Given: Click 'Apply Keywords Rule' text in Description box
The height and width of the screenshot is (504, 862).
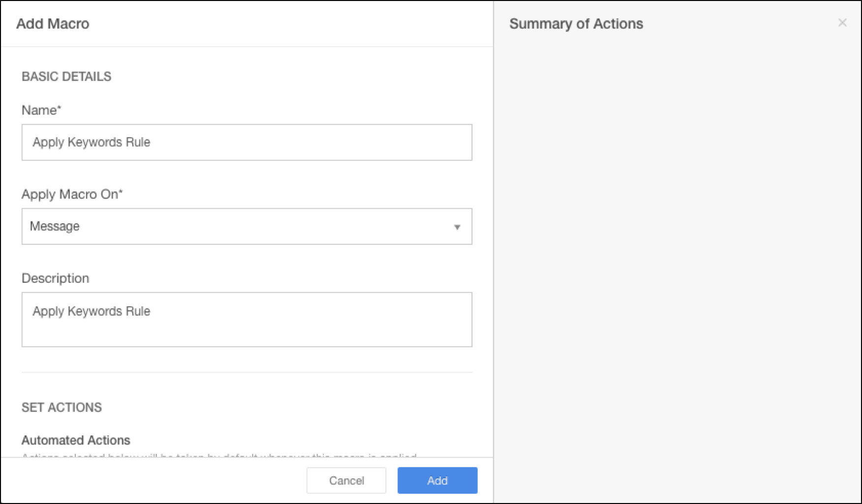Looking at the screenshot, I should [91, 311].
